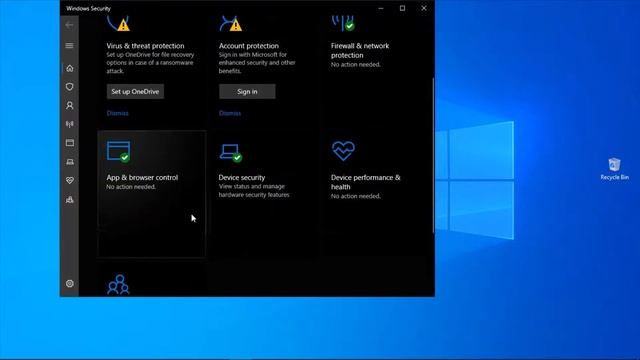Open Device security laptop sidebar icon
This screenshot has height=360, width=640.
(70, 162)
